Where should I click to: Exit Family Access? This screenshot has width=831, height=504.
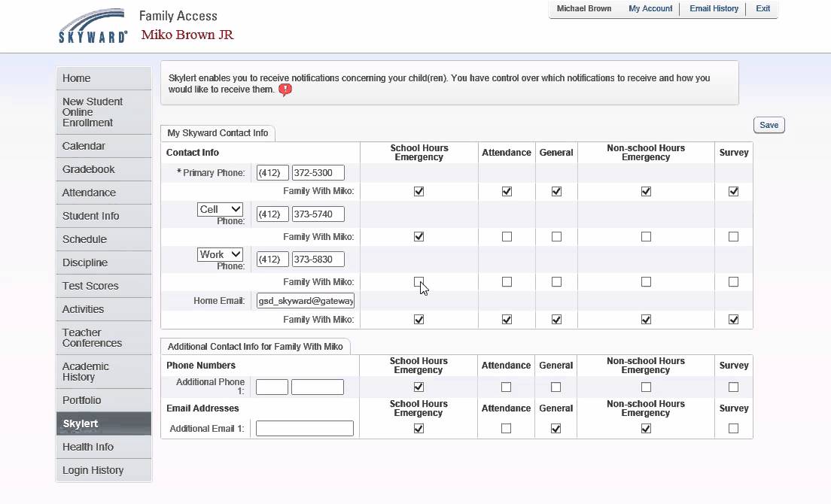[x=763, y=8]
